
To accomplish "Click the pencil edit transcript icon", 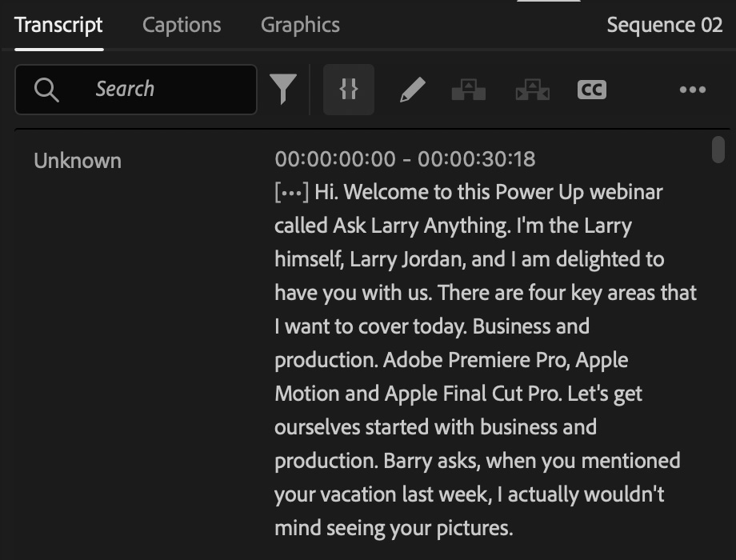I will click(x=412, y=90).
